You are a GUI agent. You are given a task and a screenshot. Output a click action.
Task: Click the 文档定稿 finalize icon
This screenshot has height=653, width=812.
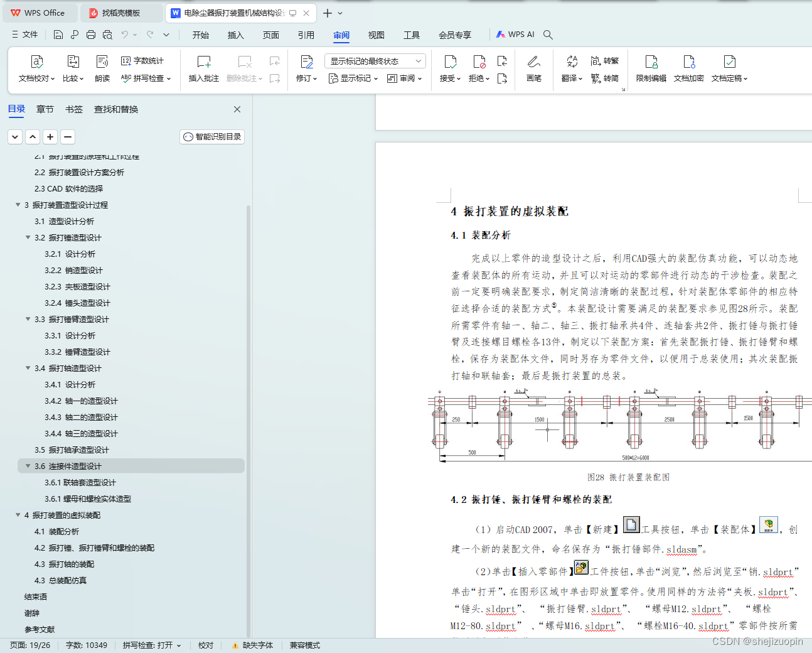[x=729, y=62]
